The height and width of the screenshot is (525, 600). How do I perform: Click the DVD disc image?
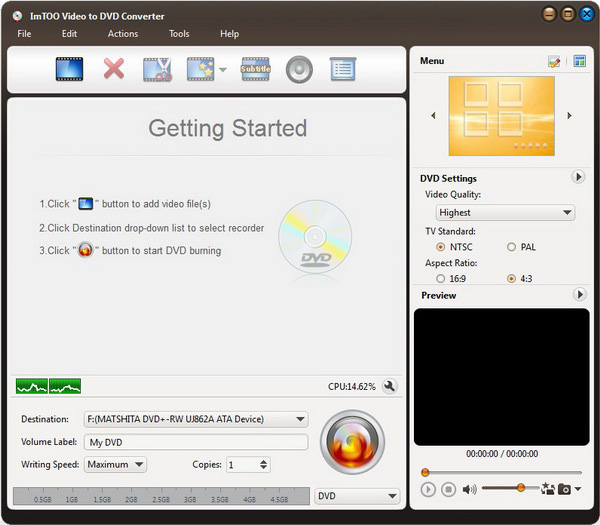[x=315, y=237]
